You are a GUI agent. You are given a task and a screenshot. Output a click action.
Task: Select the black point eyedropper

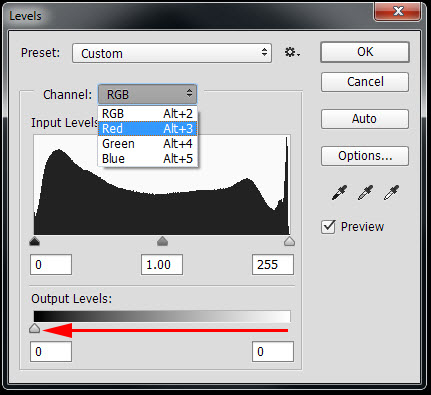339,193
